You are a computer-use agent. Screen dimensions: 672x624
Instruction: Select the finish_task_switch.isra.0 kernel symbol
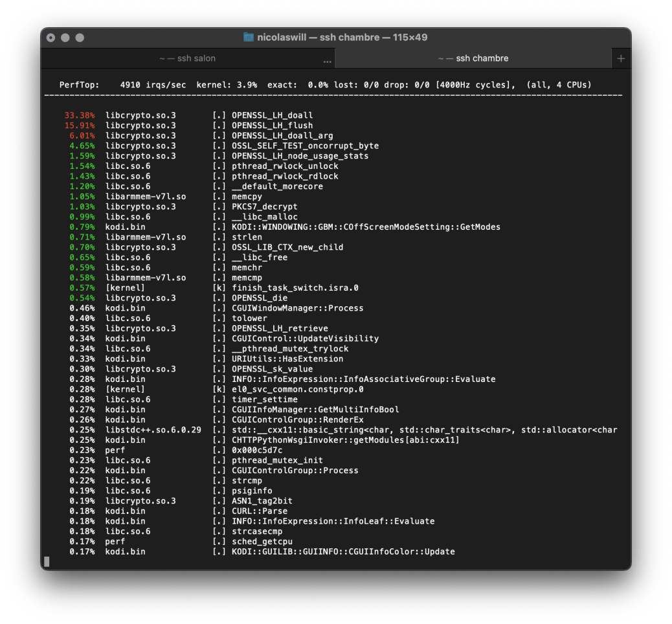pyautogui.click(x=295, y=287)
